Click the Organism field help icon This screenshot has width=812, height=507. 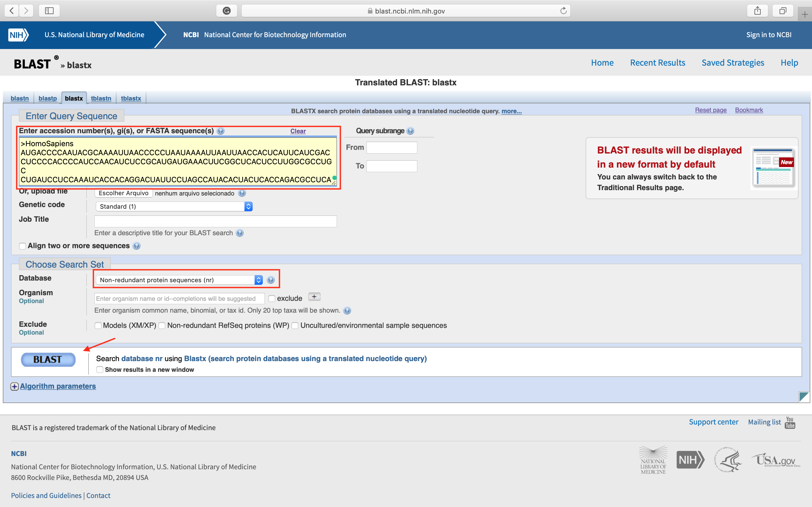pyautogui.click(x=347, y=310)
